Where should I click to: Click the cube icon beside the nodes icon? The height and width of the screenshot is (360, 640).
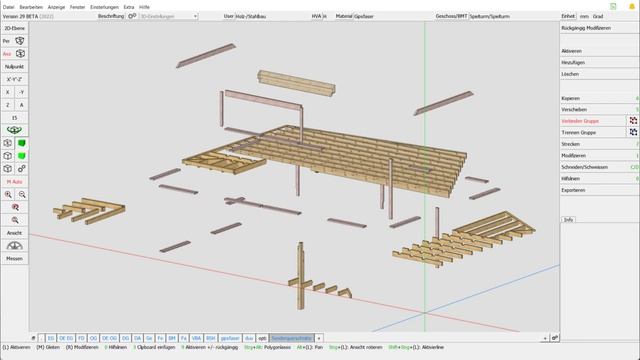7,169
